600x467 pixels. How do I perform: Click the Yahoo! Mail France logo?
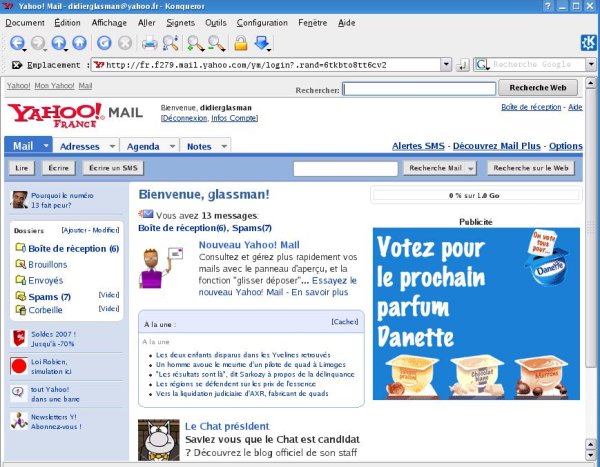pyautogui.click(x=75, y=115)
